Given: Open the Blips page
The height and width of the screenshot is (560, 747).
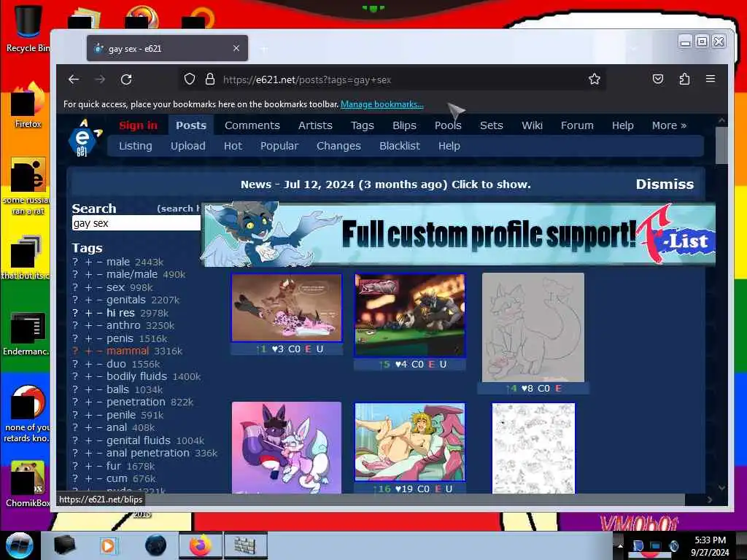Looking at the screenshot, I should (x=404, y=125).
